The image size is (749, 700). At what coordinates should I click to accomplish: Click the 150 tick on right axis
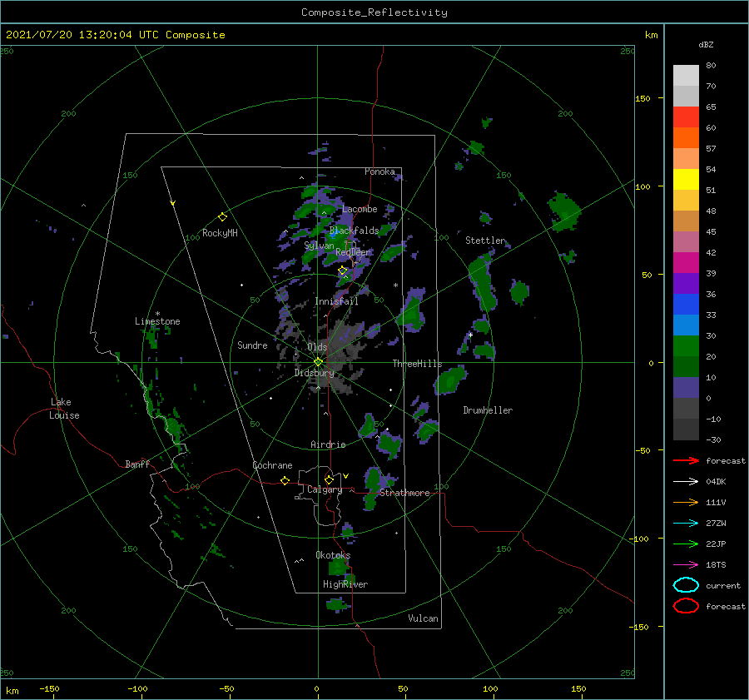pyautogui.click(x=642, y=98)
